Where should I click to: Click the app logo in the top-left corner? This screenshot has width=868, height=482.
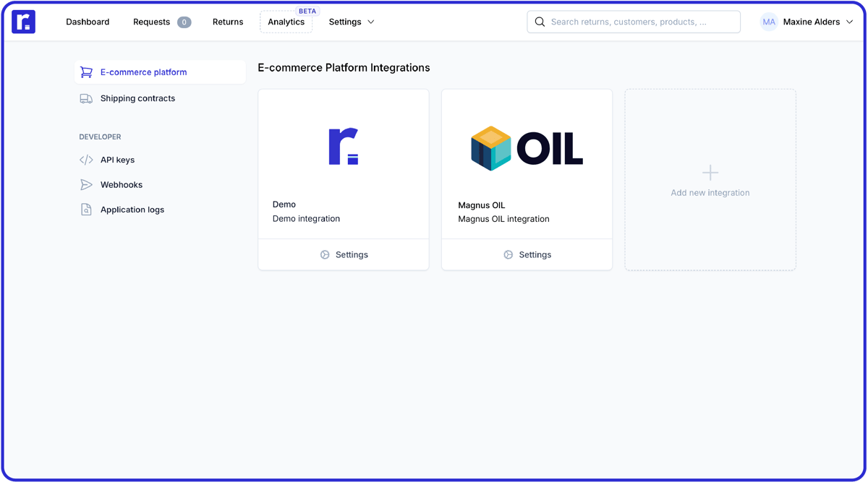(x=23, y=22)
